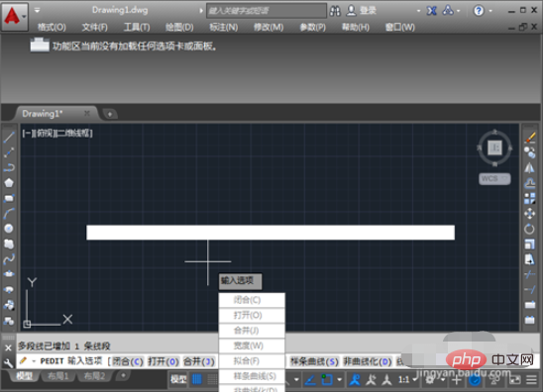Open the 修改(M) menu
This screenshot has width=544, height=392.
click(269, 27)
